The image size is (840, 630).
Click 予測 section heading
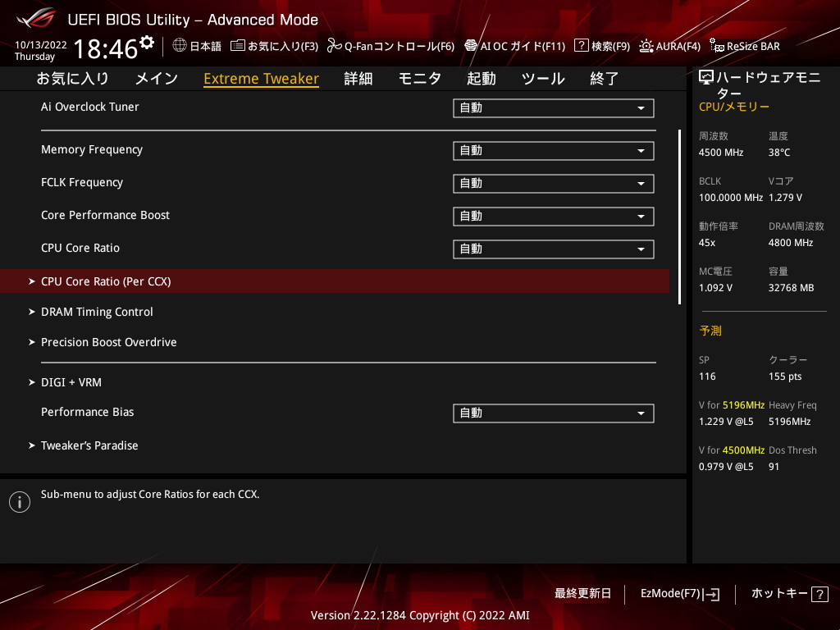click(x=710, y=331)
